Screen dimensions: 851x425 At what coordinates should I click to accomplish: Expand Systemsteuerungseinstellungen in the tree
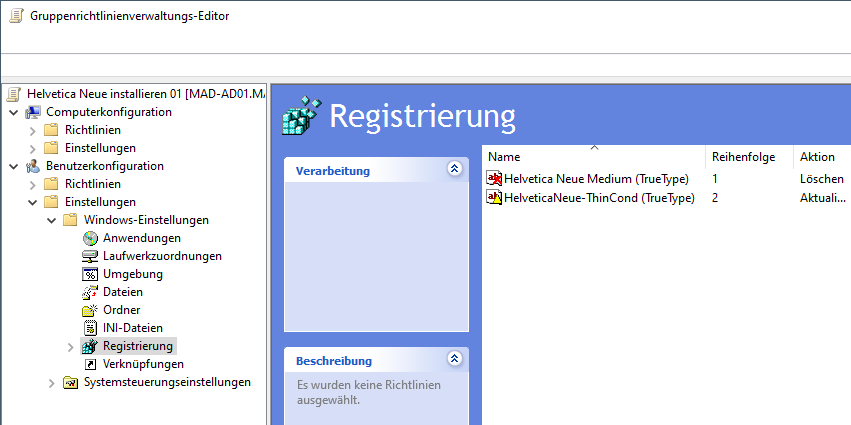52,383
